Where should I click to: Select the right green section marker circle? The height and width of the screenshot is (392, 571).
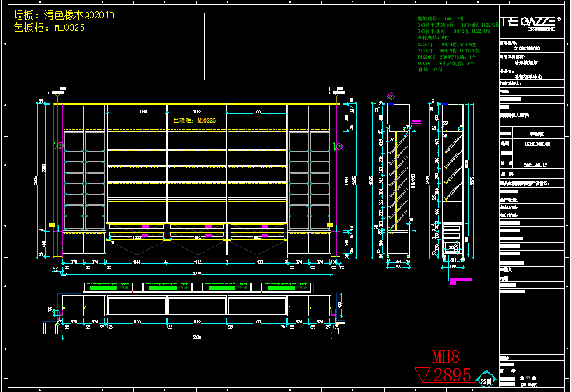tap(338, 146)
